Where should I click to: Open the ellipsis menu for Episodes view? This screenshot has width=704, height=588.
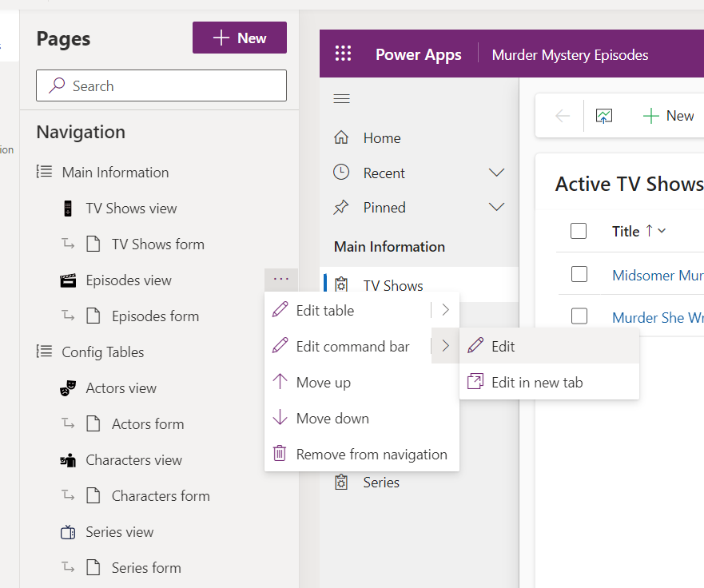pyautogui.click(x=281, y=279)
